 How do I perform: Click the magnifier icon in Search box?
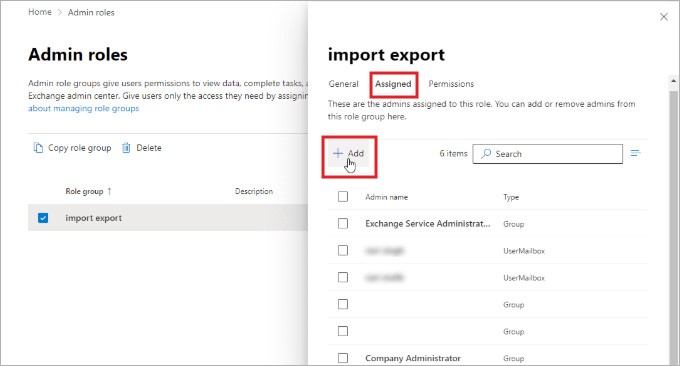[x=486, y=154]
